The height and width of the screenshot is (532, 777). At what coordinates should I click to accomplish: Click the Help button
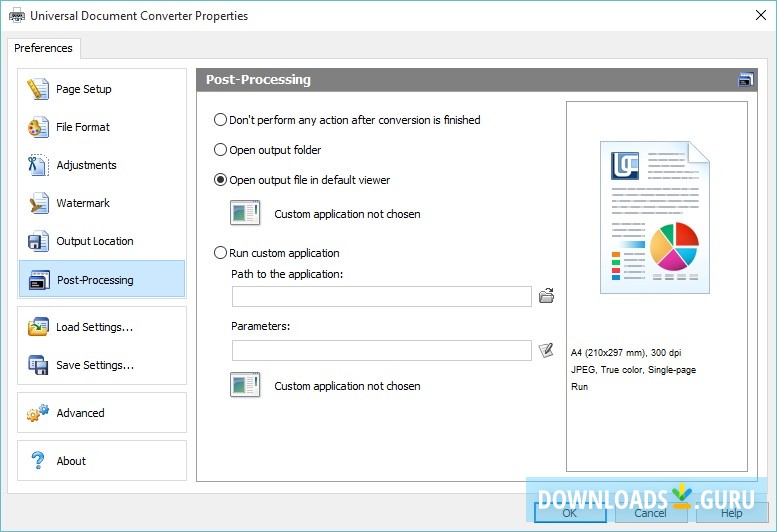[x=731, y=512]
